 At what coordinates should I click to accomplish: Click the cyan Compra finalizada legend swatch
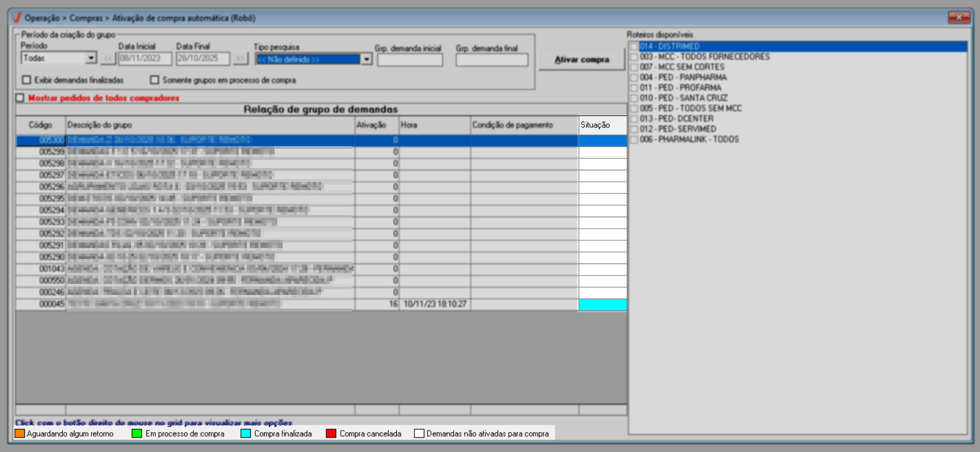246,434
